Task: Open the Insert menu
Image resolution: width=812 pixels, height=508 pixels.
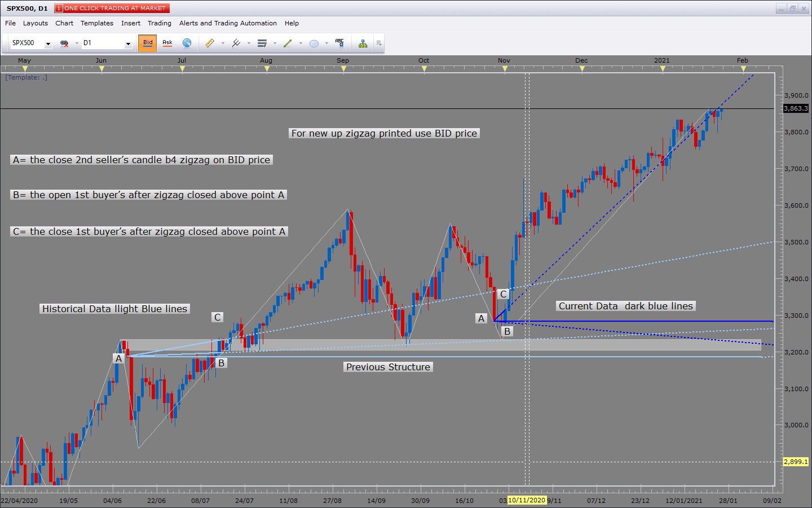Action: click(131, 23)
